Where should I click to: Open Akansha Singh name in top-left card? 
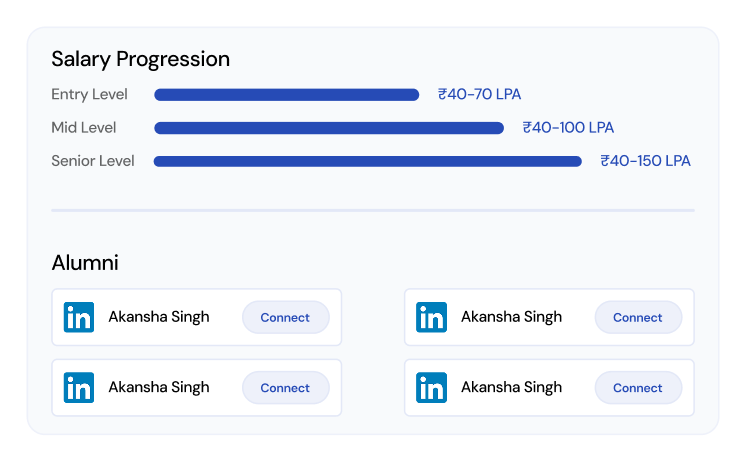click(x=159, y=317)
